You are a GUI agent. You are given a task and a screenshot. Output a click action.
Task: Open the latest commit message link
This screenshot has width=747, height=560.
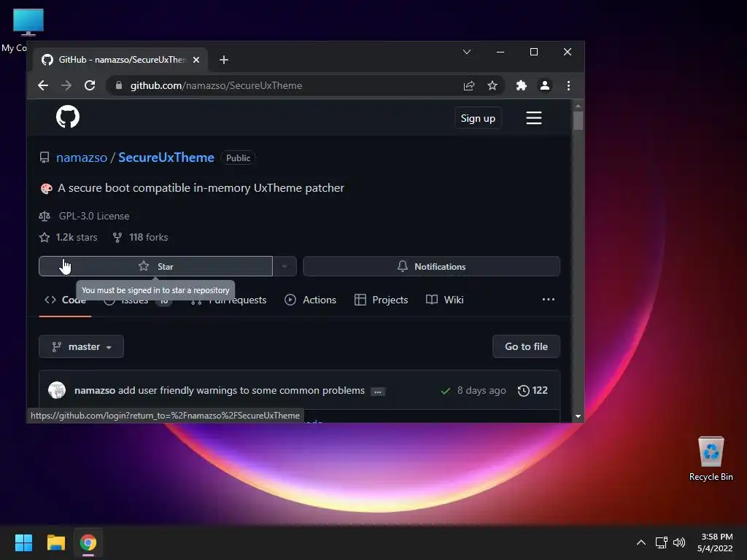(x=241, y=391)
